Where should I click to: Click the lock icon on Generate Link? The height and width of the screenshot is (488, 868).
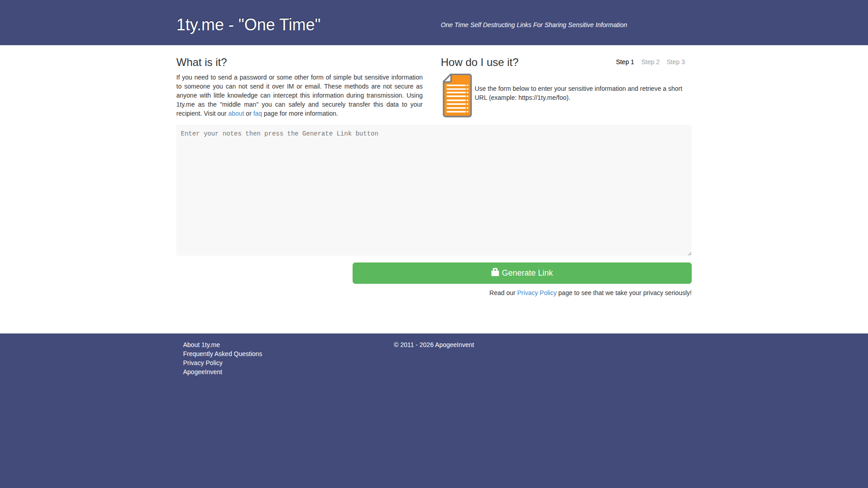click(x=495, y=272)
